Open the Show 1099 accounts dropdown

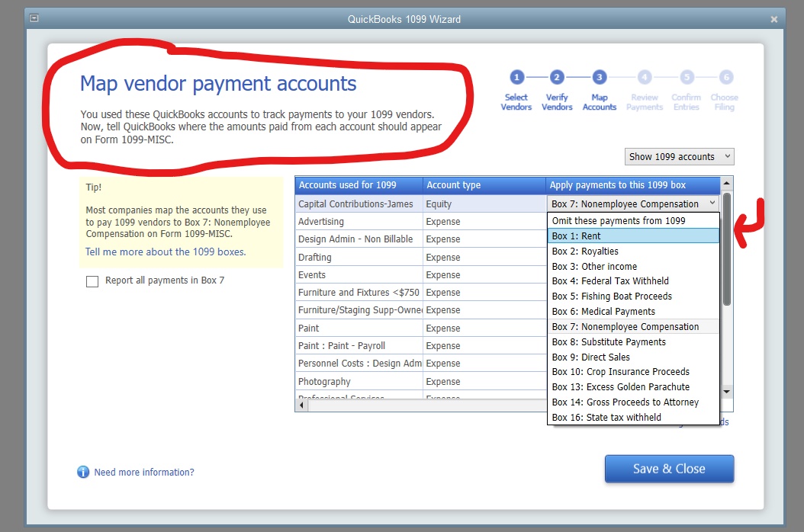(x=680, y=157)
